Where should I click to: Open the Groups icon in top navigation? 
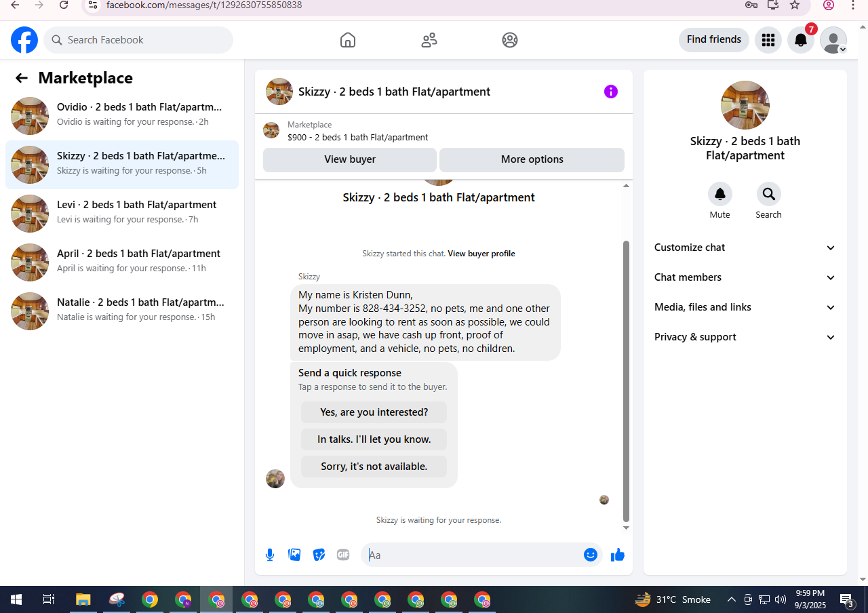(510, 40)
